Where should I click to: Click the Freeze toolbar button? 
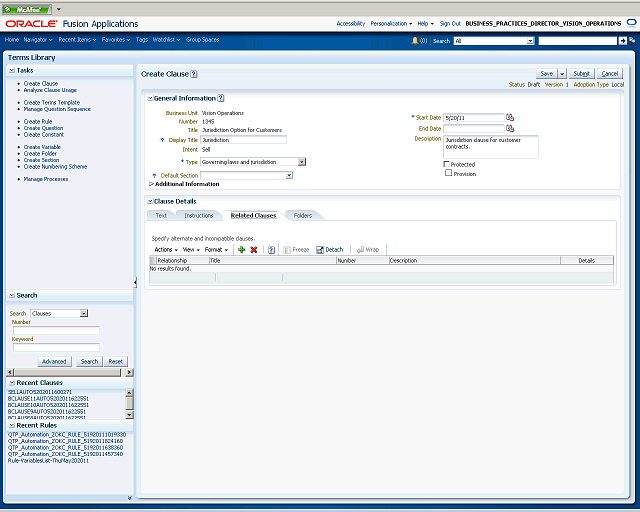[x=297, y=249]
